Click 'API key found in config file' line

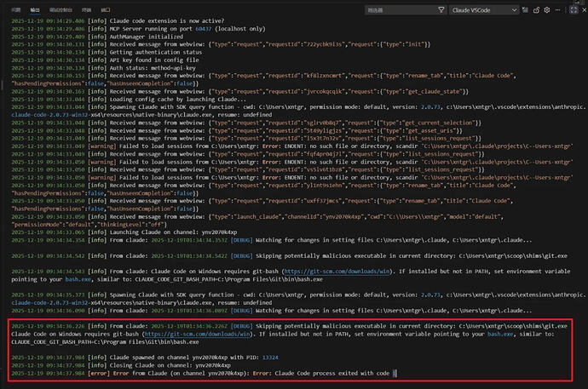click(x=154, y=60)
